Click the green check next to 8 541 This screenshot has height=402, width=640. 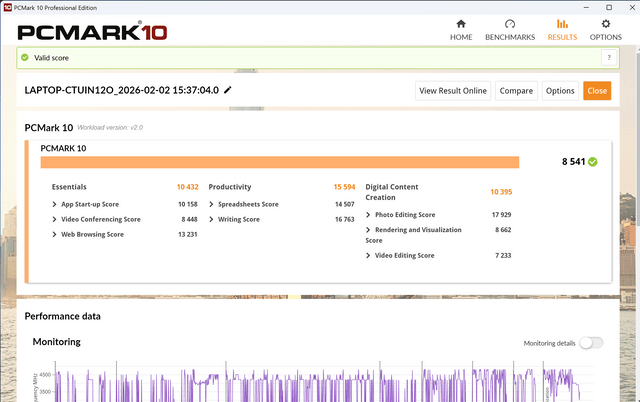pyautogui.click(x=593, y=162)
